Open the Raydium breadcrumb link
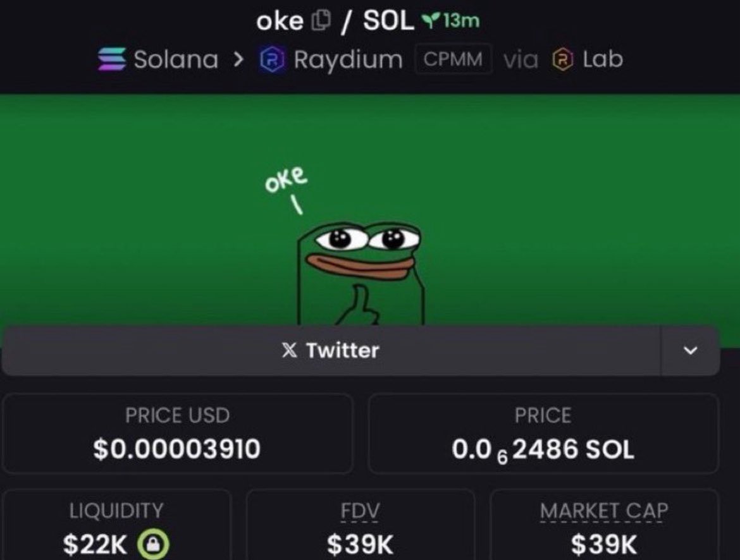This screenshot has height=560, width=740. point(348,61)
